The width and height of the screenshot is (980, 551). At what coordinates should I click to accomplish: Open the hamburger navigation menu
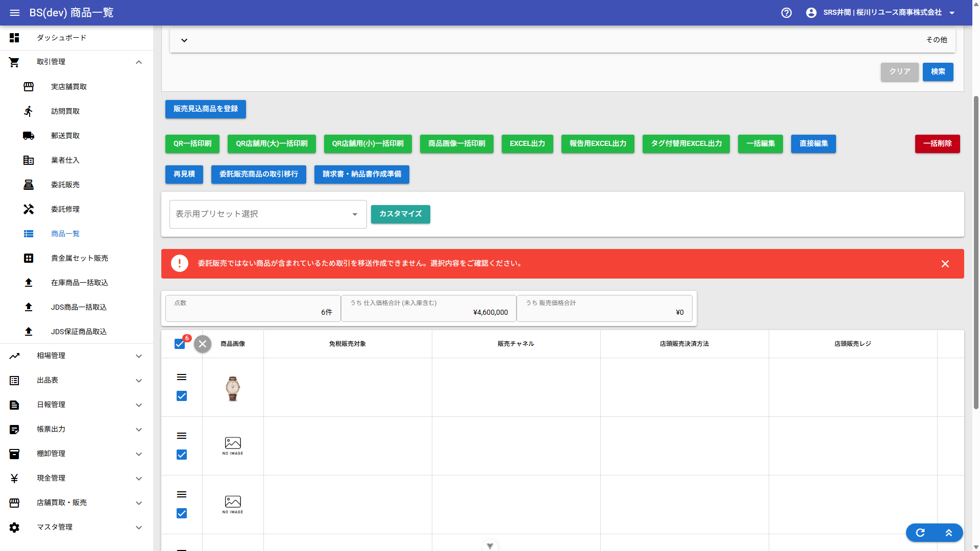click(x=15, y=13)
